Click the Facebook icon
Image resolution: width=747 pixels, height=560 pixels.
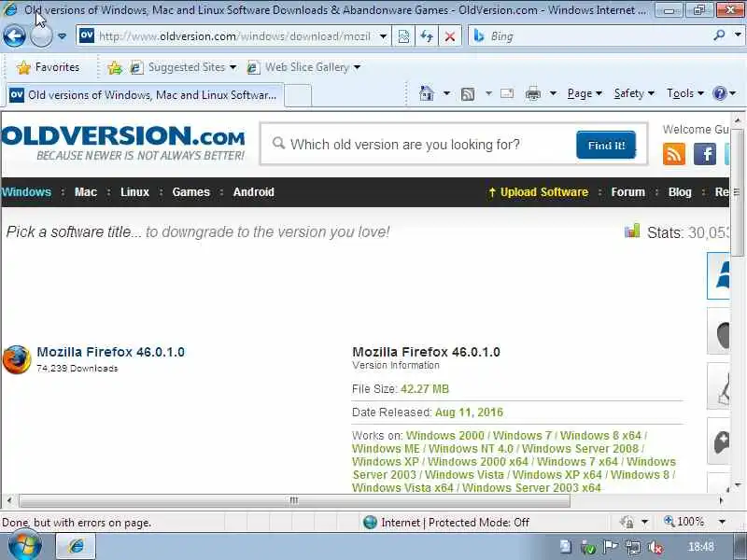point(705,154)
